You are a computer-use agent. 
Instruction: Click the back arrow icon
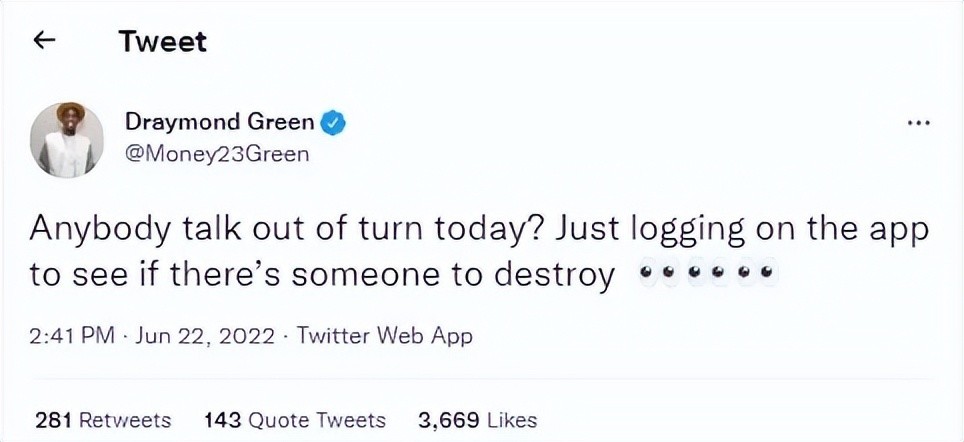[44, 41]
